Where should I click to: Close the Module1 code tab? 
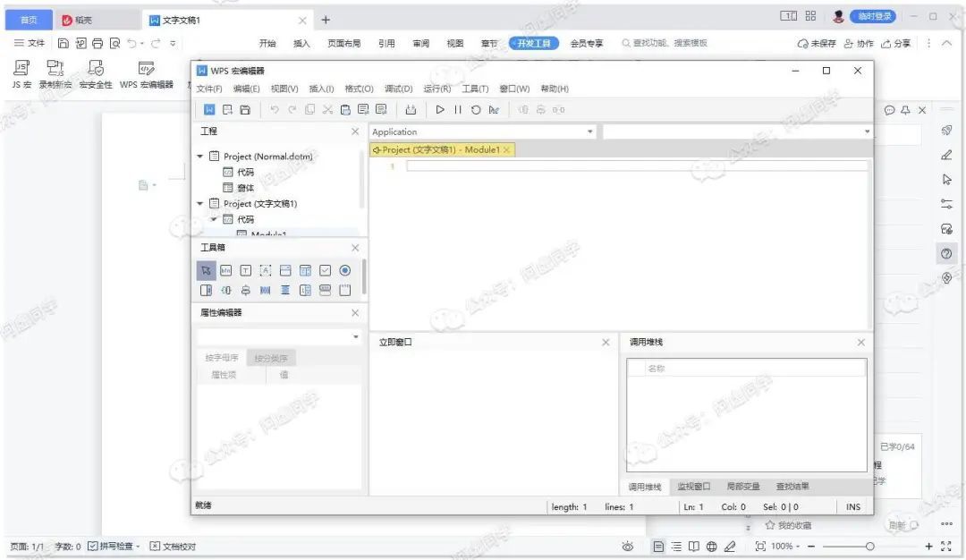(506, 149)
